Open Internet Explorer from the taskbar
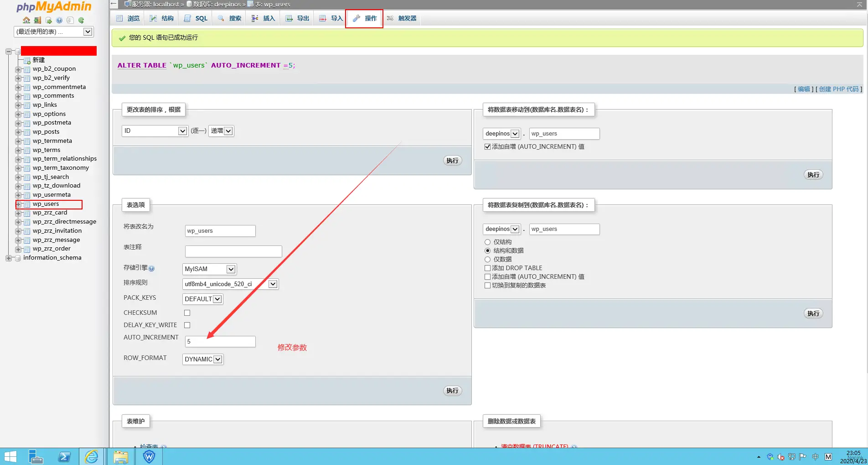The image size is (868, 465). pos(92,456)
